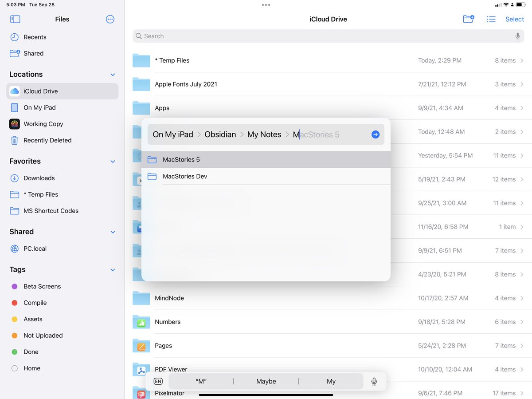The image size is (532, 399).
Task: Select iCloud Drive location
Action: 62,91
